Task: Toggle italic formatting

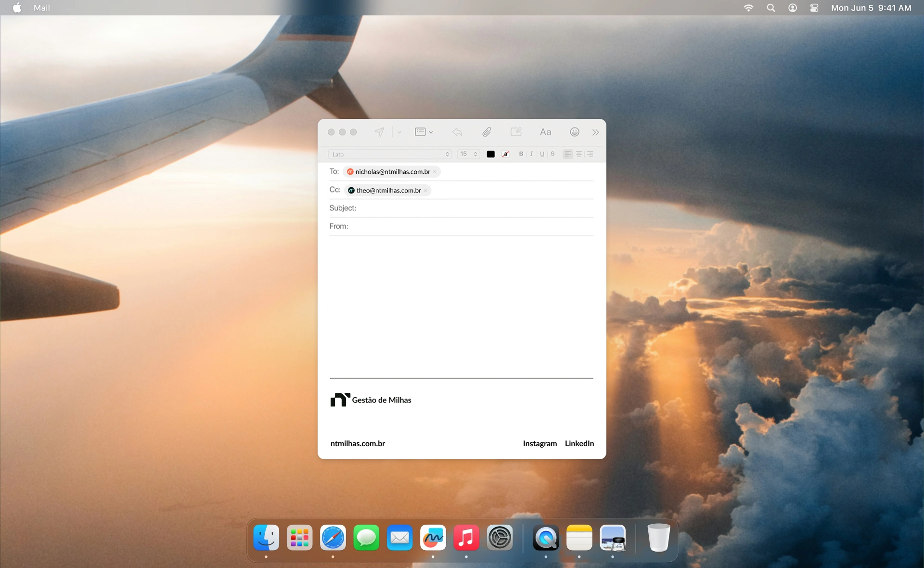Action: click(x=531, y=154)
